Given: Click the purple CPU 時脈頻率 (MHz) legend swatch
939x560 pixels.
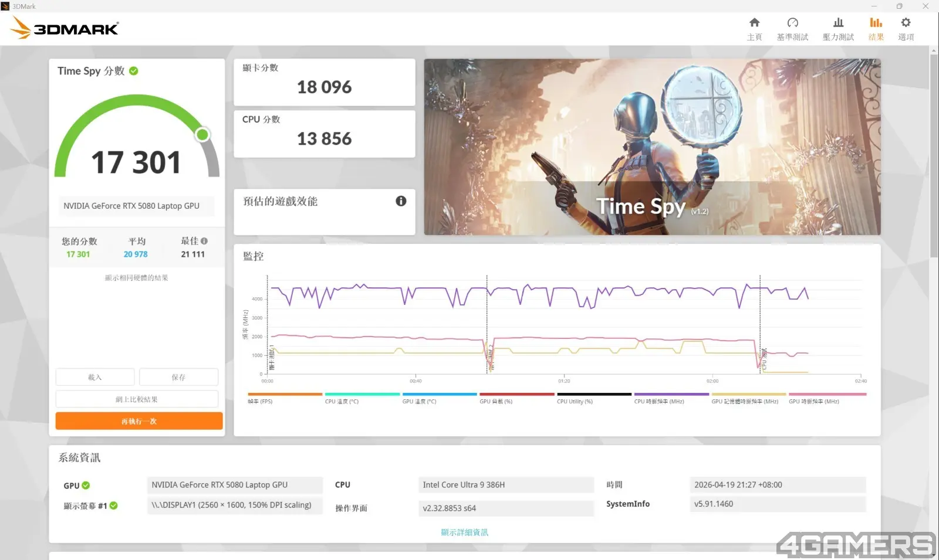Looking at the screenshot, I should 671,394.
